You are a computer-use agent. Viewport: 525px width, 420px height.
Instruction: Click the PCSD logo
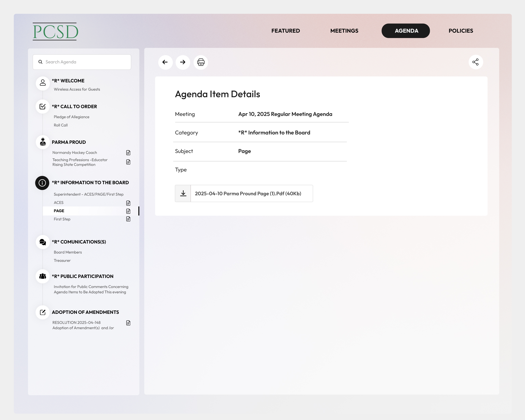(x=55, y=32)
